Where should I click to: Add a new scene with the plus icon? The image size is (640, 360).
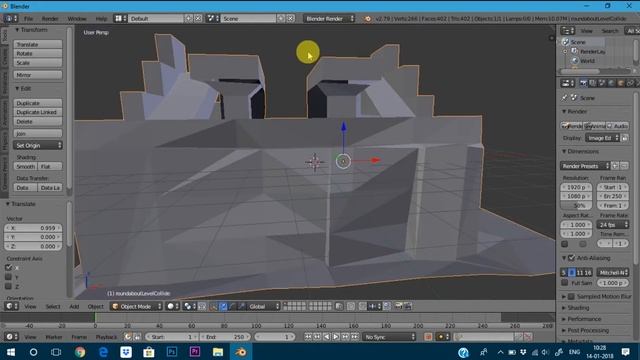coord(281,18)
